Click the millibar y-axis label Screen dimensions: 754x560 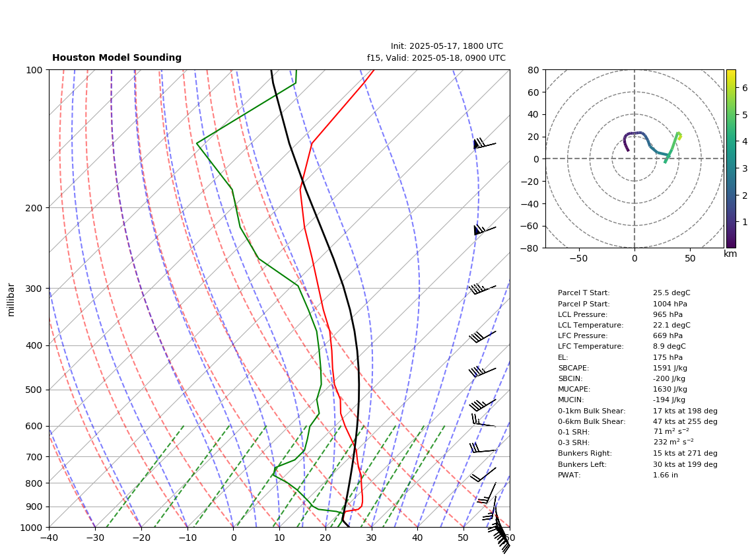coord(11,300)
